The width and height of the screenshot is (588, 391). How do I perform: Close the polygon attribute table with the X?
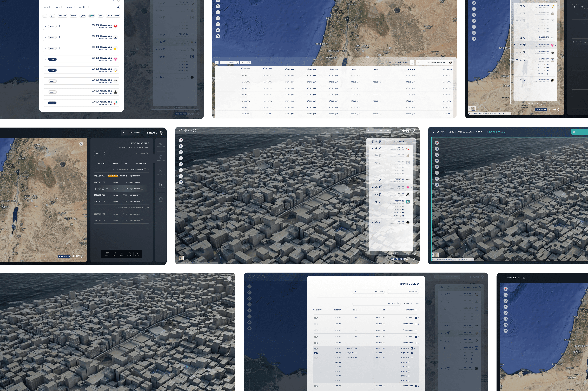point(217,63)
